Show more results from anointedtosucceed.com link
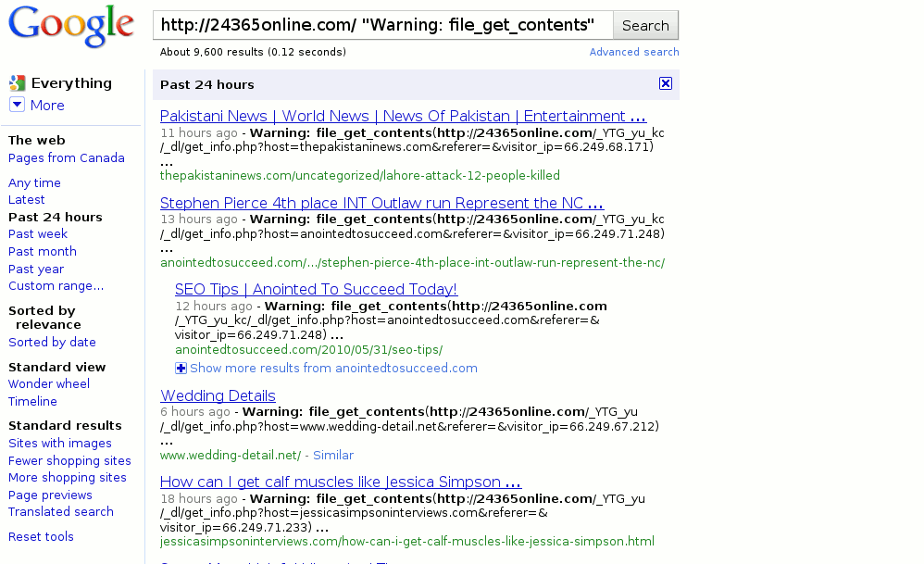The image size is (924, 564). (x=333, y=369)
